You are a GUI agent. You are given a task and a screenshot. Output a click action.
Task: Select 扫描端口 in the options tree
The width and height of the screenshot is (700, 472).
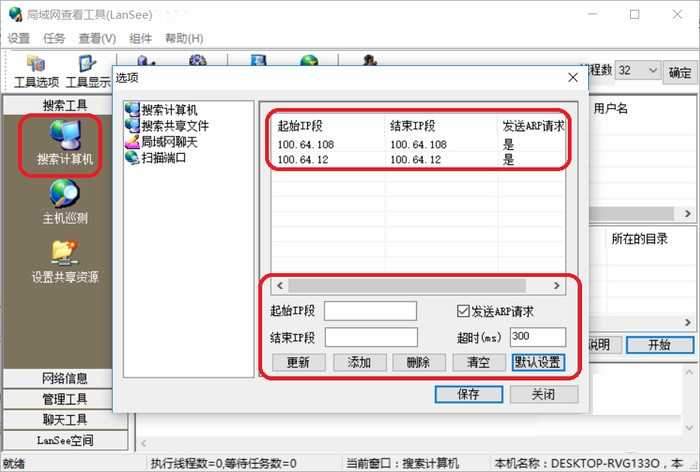pyautogui.click(x=163, y=157)
